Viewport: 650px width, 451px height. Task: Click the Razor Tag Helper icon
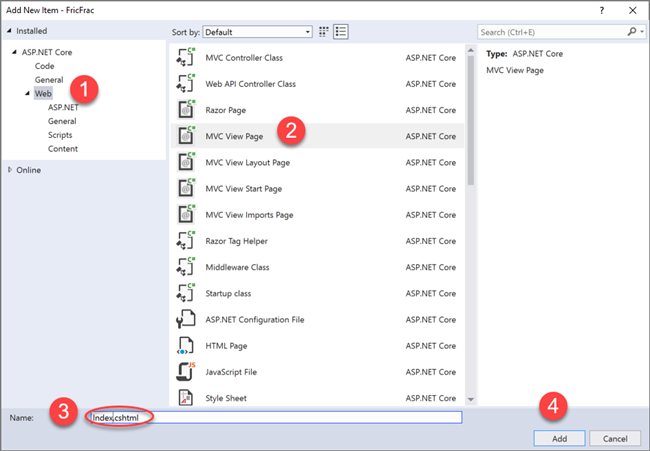[185, 240]
